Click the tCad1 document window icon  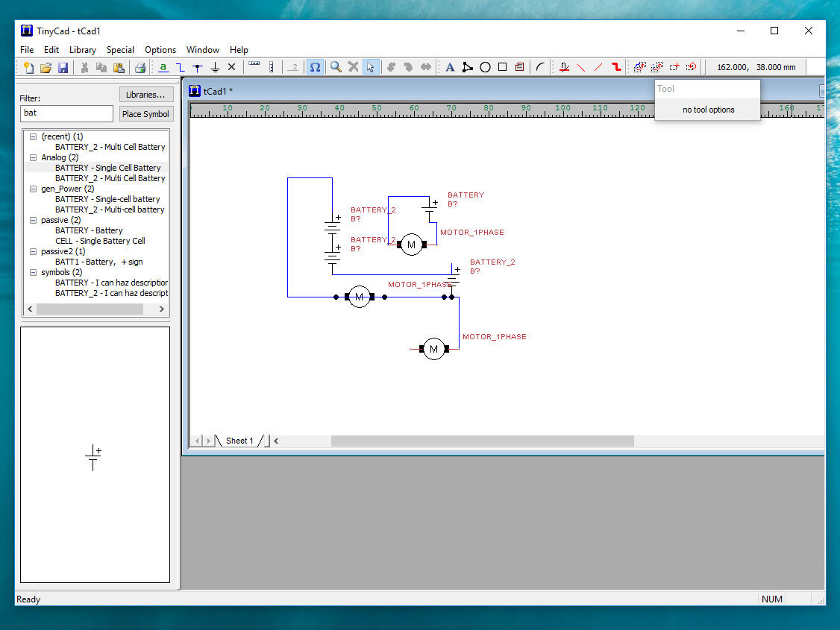(x=195, y=91)
